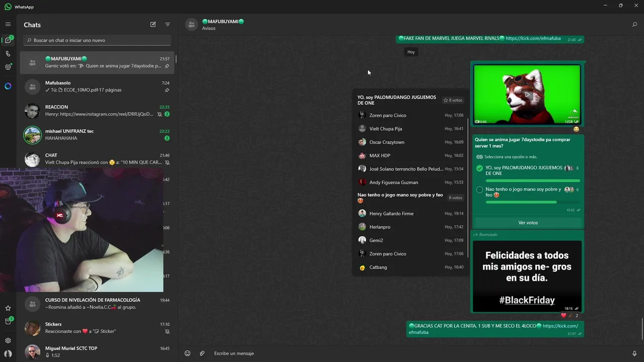Open the CHAT conversation row

pyautogui.click(x=97, y=159)
